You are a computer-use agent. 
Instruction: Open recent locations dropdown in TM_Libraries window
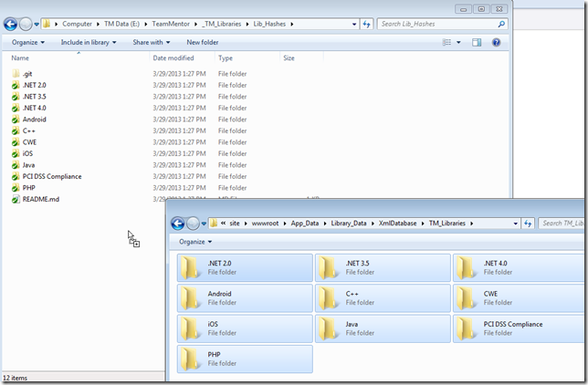point(204,224)
